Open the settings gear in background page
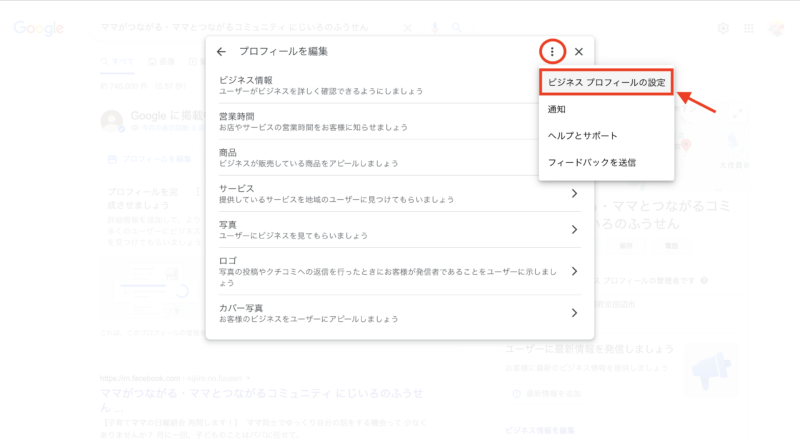 click(723, 28)
